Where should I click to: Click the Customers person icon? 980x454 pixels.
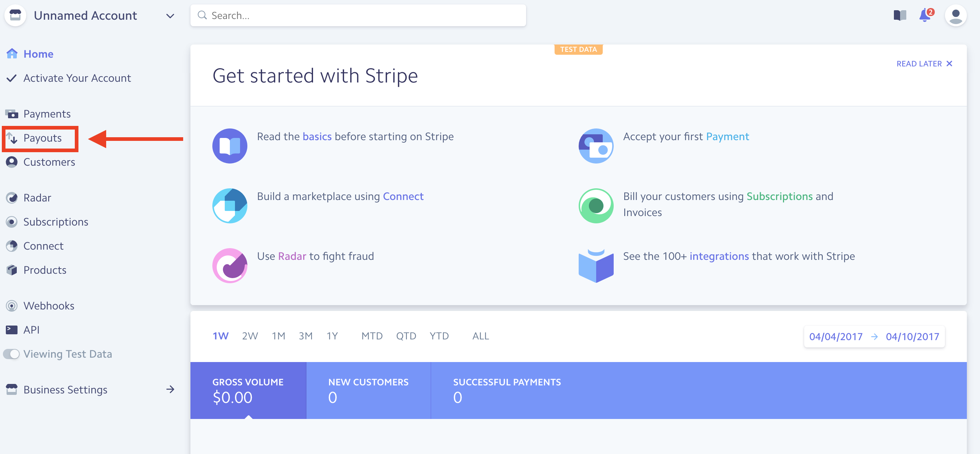[x=11, y=162]
